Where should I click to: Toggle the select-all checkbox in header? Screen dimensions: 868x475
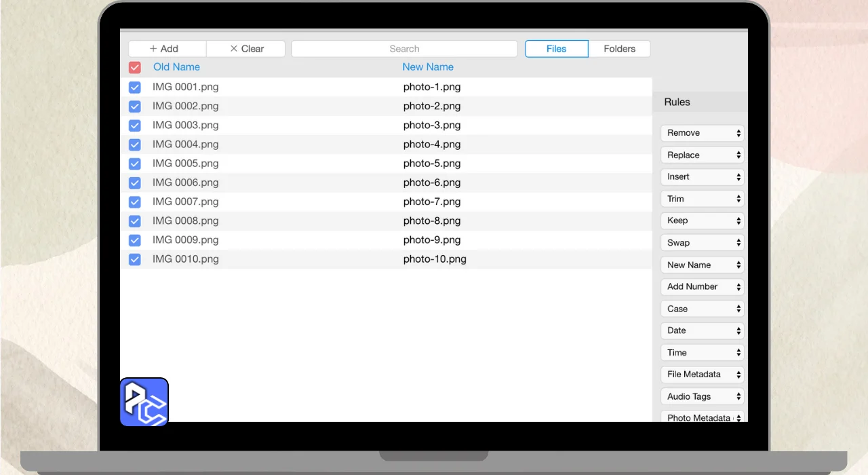coord(134,67)
